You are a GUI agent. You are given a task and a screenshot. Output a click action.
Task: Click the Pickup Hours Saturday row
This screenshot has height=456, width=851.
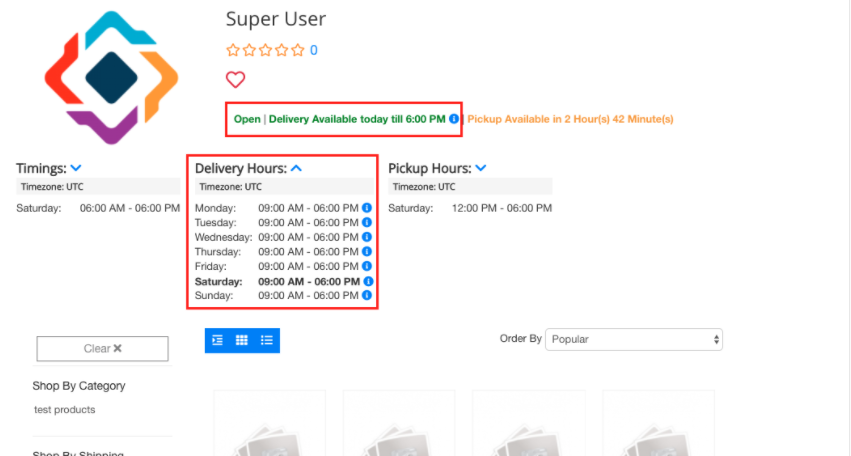470,208
